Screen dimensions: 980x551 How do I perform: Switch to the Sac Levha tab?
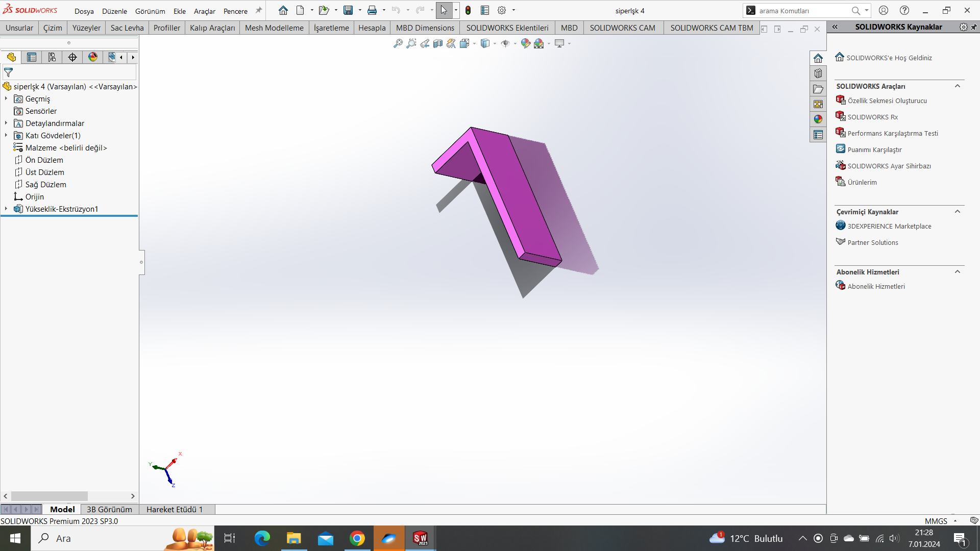coord(127,28)
